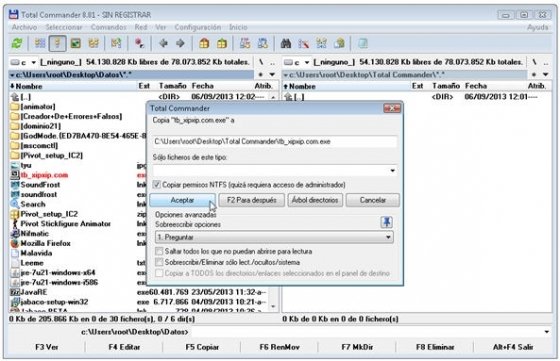
Task: Click the red dot toolbar icon
Action: (x=139, y=43)
